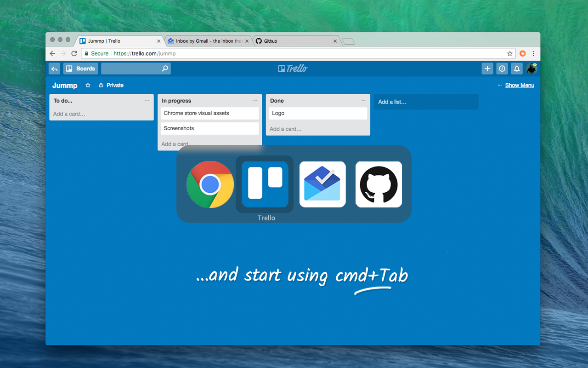
Task: Click the browser back arrow
Action: tap(52, 53)
